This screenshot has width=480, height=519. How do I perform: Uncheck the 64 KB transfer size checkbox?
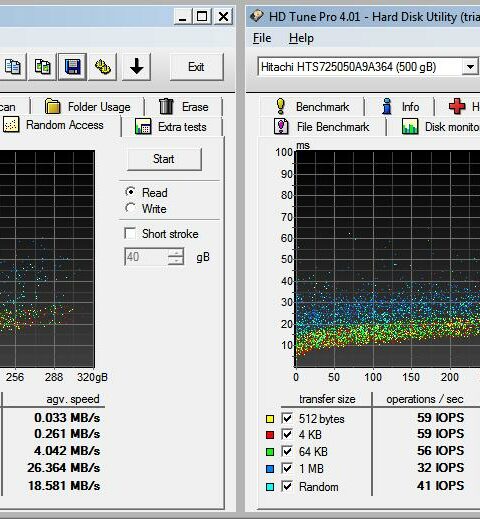pyautogui.click(x=287, y=451)
